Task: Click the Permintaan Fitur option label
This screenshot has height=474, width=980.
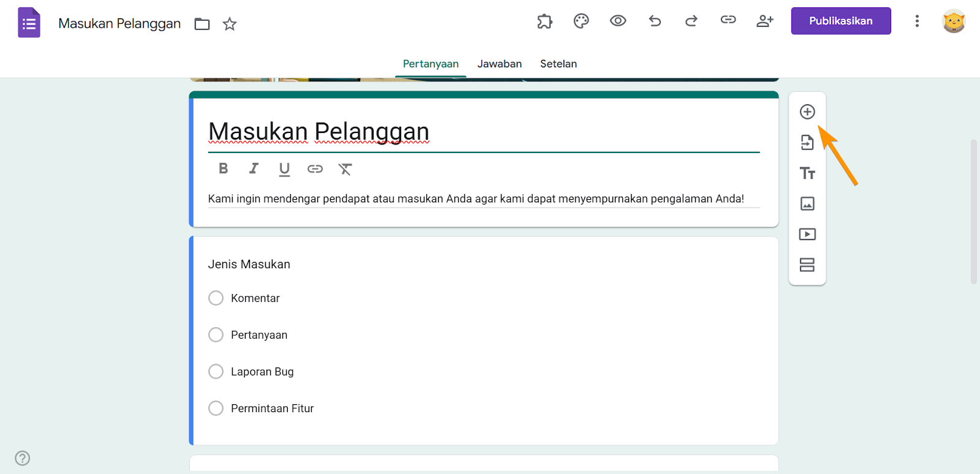Action: pos(273,408)
